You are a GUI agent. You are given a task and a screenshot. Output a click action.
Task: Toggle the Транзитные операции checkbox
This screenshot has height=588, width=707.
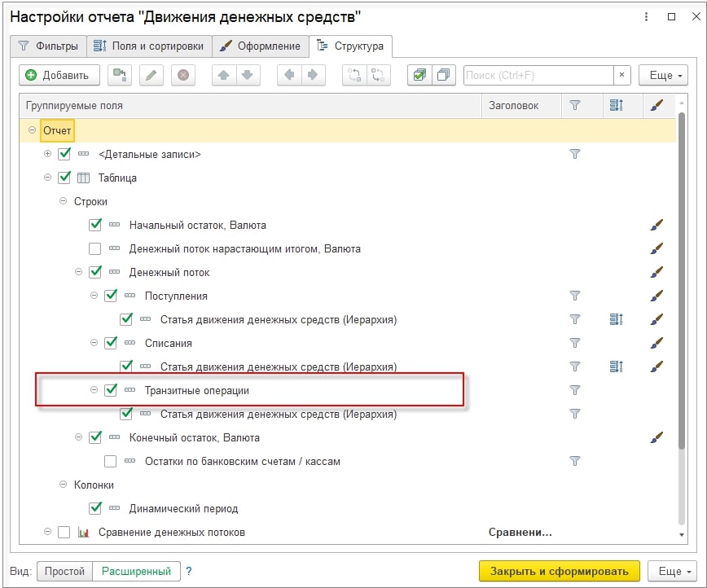click(x=111, y=389)
